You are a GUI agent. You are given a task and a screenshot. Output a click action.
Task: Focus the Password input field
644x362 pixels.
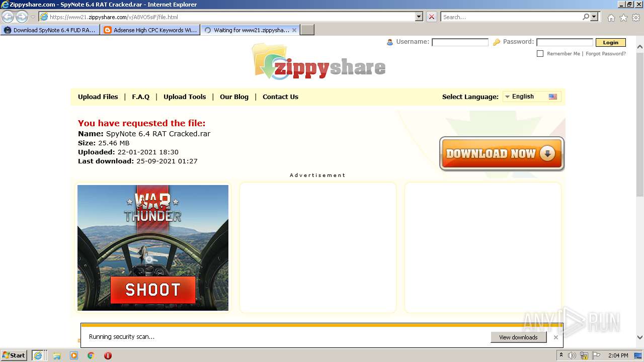[565, 42]
